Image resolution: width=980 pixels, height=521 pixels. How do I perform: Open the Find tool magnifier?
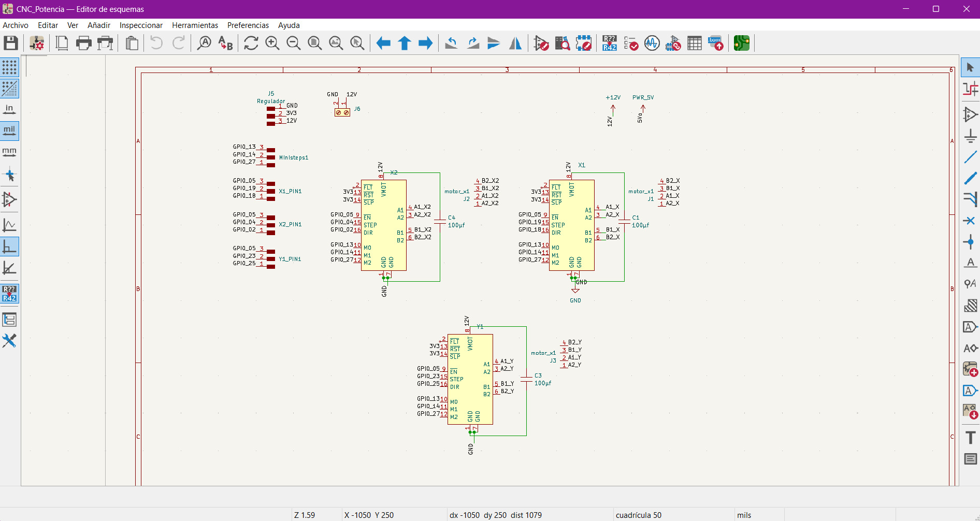click(x=205, y=43)
